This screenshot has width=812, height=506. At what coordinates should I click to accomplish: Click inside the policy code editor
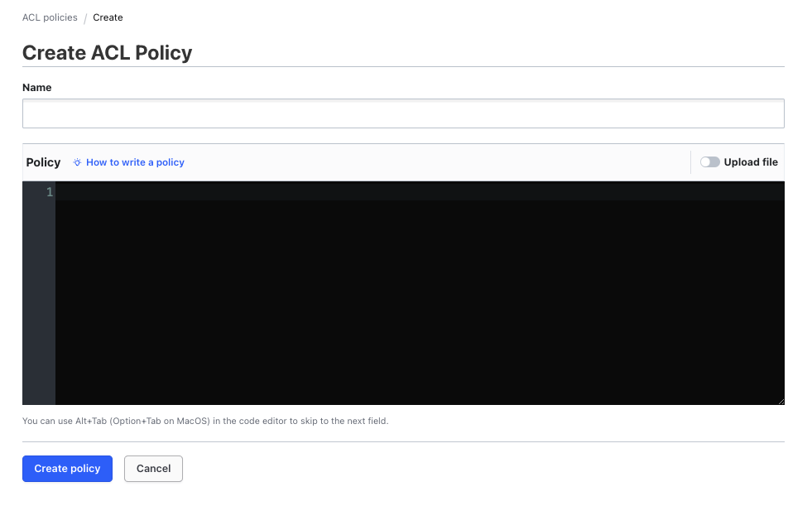click(420, 293)
